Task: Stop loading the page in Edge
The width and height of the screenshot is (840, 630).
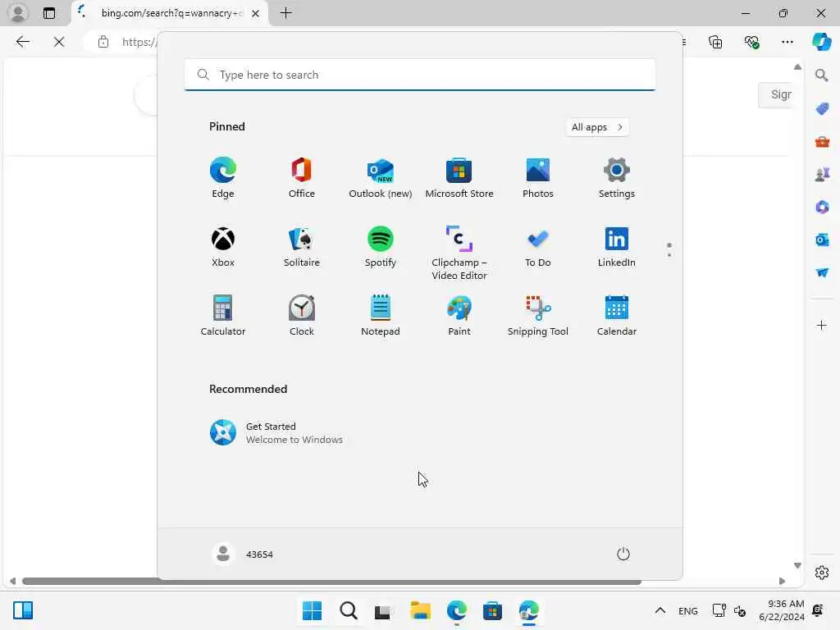Action: (59, 42)
